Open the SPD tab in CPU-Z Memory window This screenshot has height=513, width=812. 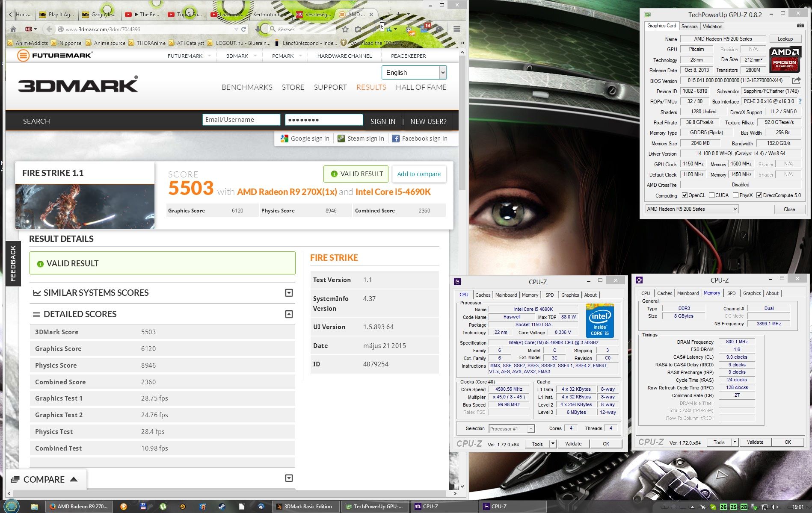(732, 293)
